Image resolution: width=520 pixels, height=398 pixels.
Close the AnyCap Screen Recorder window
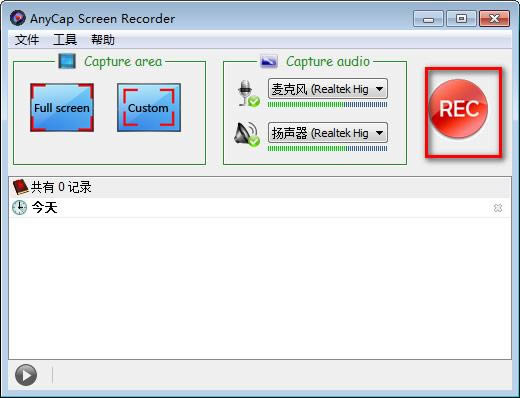coord(494,19)
